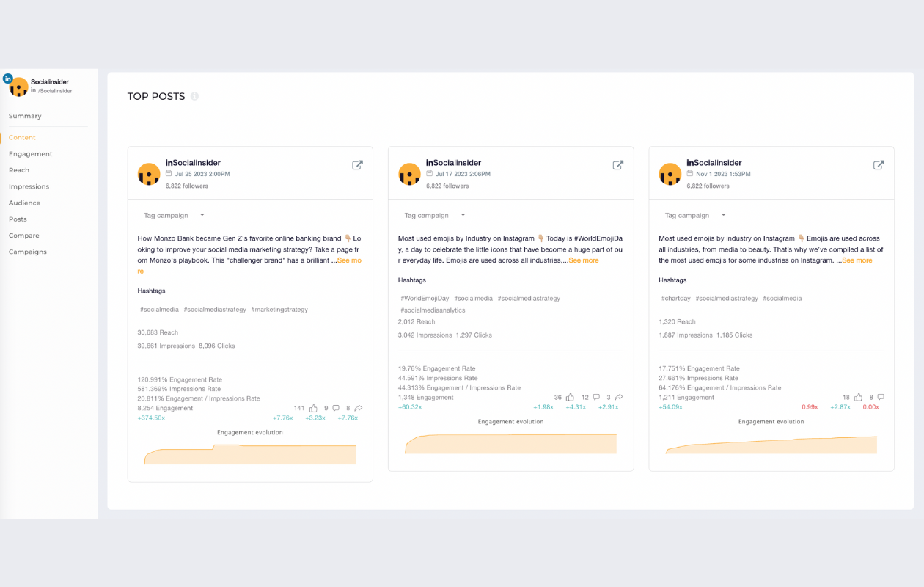Image resolution: width=924 pixels, height=587 pixels.
Task: Open Tag campaign dropdown on Monzo post
Action: coord(174,216)
